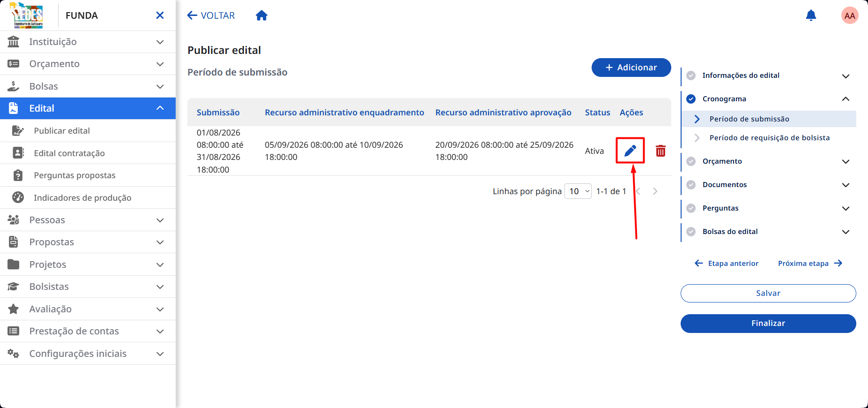Click the Pessoas group icon
Image resolution: width=868 pixels, height=408 pixels.
pos(14,220)
